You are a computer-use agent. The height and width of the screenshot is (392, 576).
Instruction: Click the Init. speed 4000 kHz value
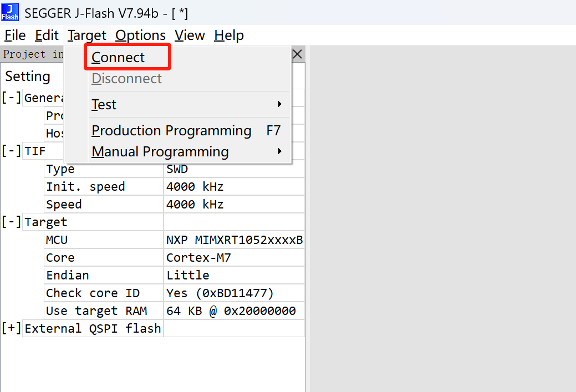pyautogui.click(x=234, y=187)
